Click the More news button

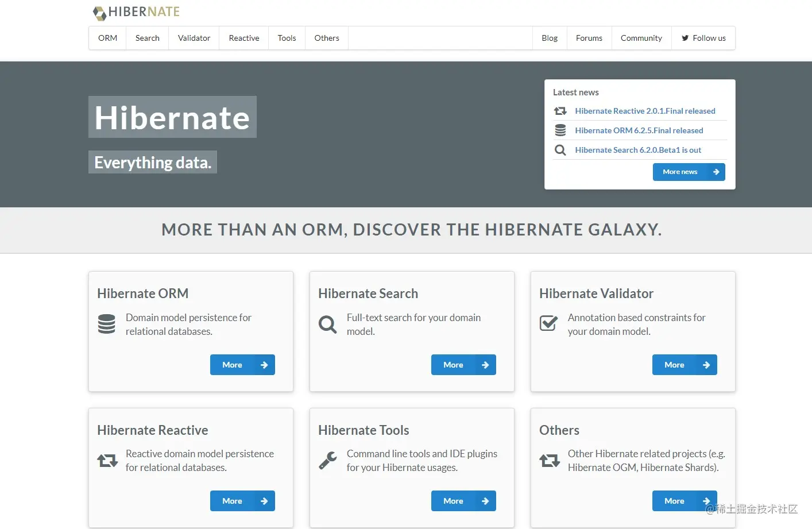pos(689,172)
